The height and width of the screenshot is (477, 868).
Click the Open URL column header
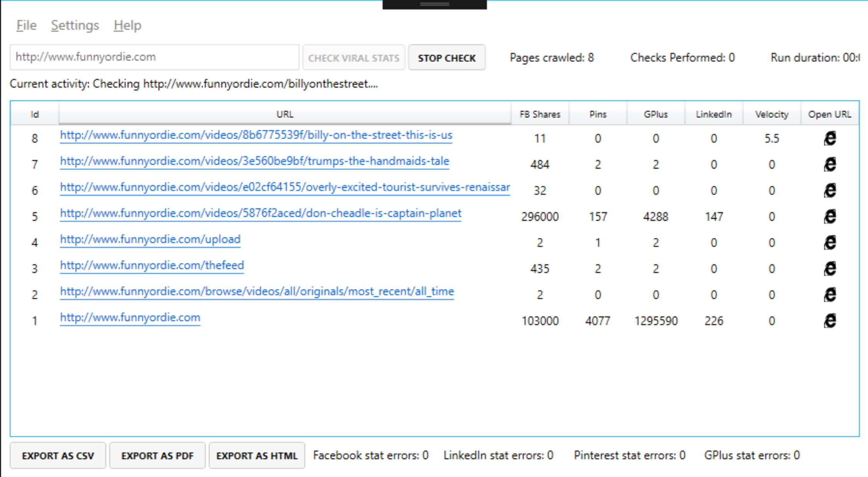point(830,114)
